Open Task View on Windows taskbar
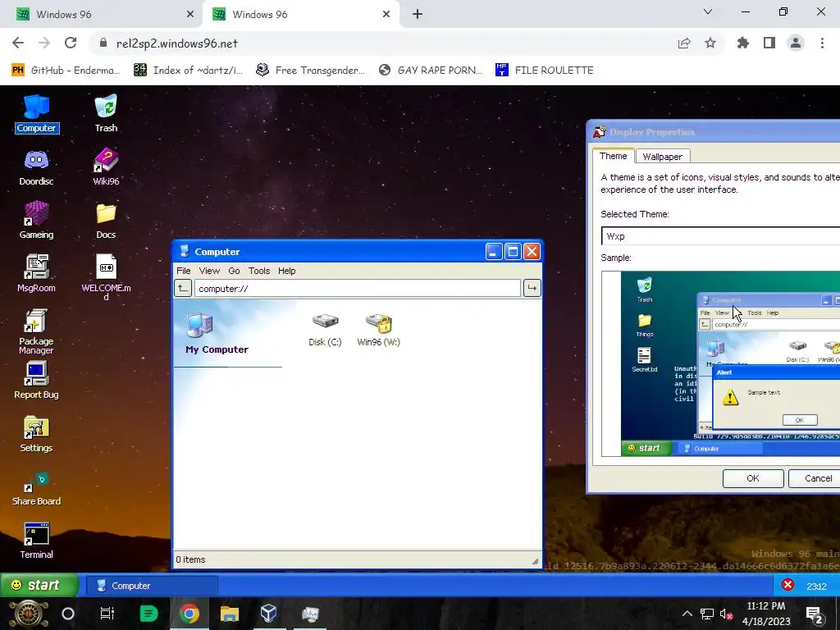This screenshot has height=630, width=840. click(x=107, y=614)
